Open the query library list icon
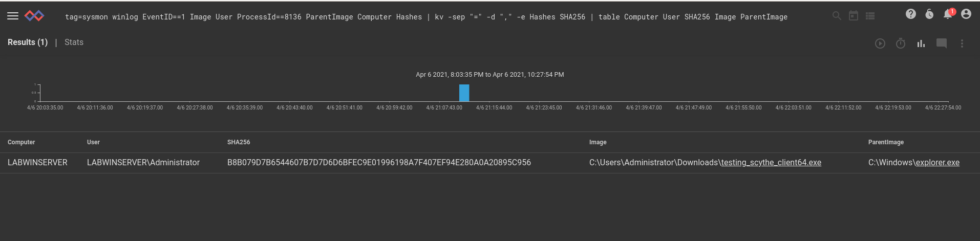 pos(870,16)
